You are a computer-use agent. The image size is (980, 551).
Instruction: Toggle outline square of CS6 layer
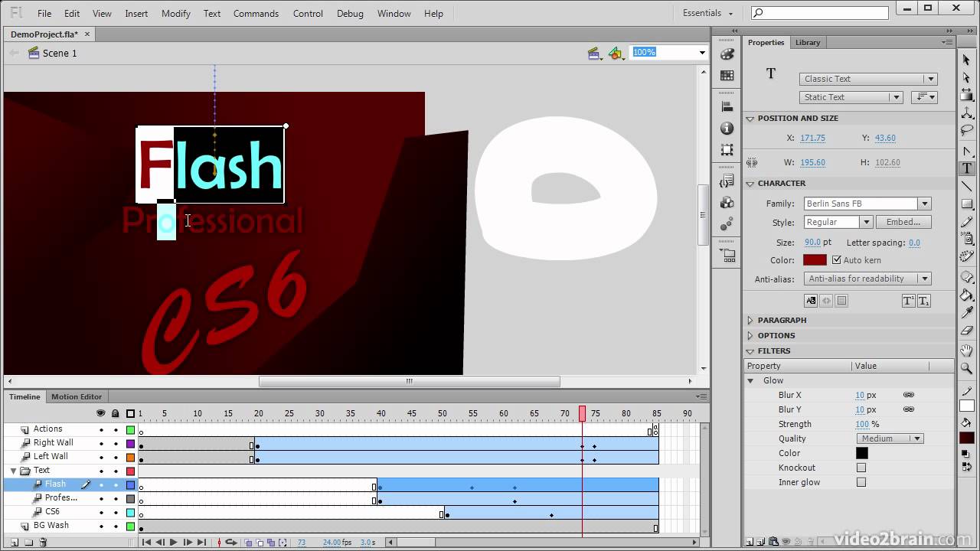pos(130,512)
